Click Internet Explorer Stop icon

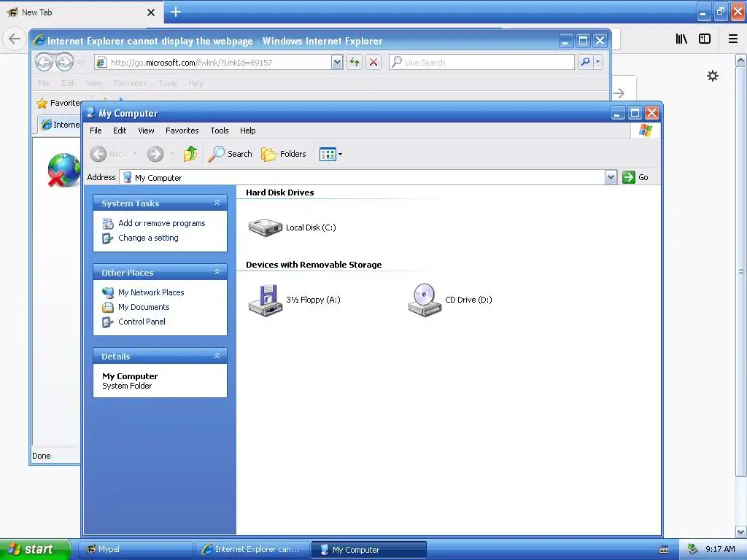click(373, 62)
